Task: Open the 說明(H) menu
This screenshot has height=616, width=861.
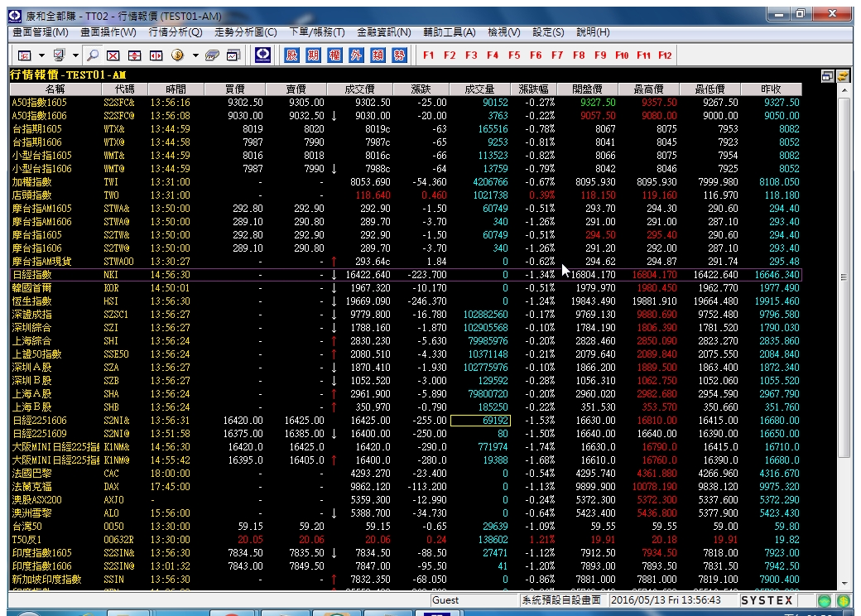Action: coord(593,32)
